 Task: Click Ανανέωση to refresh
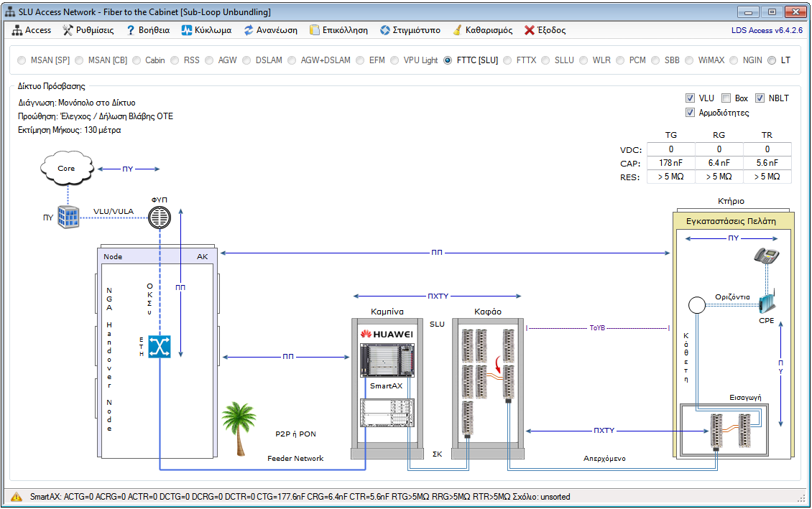click(x=271, y=30)
